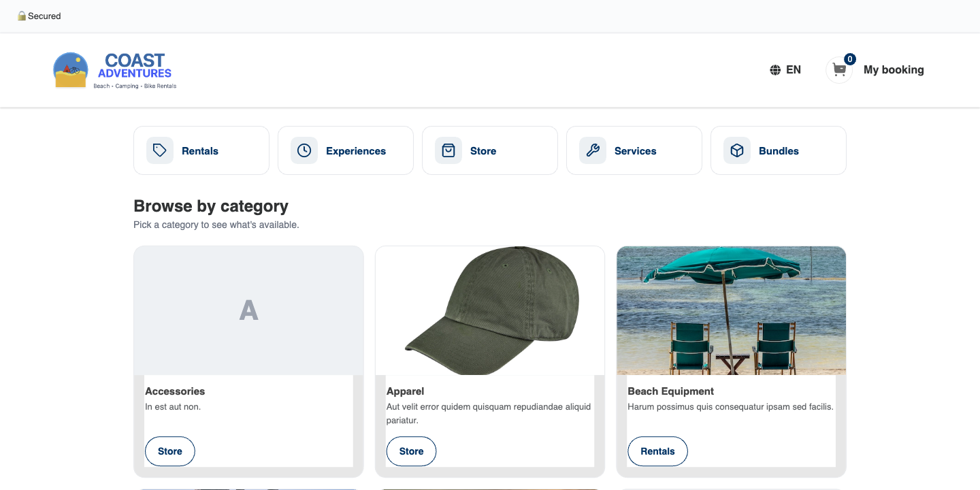Click the 'Pick a category' subtitle text

point(216,225)
